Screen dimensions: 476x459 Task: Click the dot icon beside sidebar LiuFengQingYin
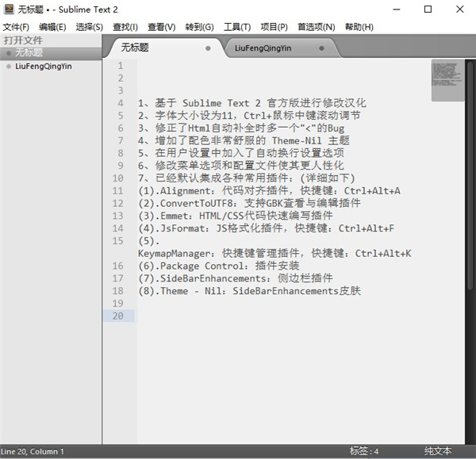9,67
